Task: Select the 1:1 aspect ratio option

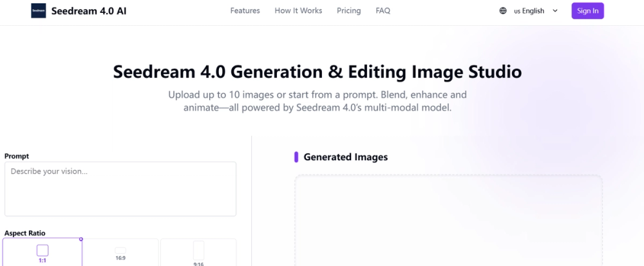Action: 43,252
